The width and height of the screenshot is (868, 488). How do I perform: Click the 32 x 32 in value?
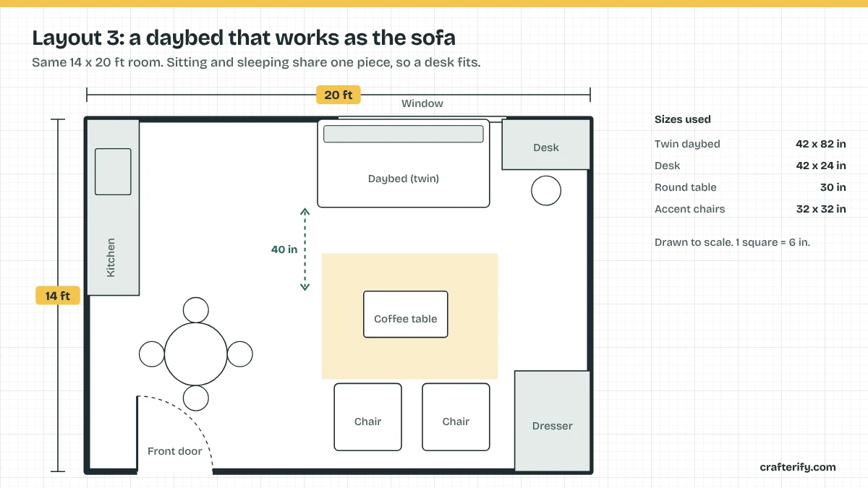(821, 209)
